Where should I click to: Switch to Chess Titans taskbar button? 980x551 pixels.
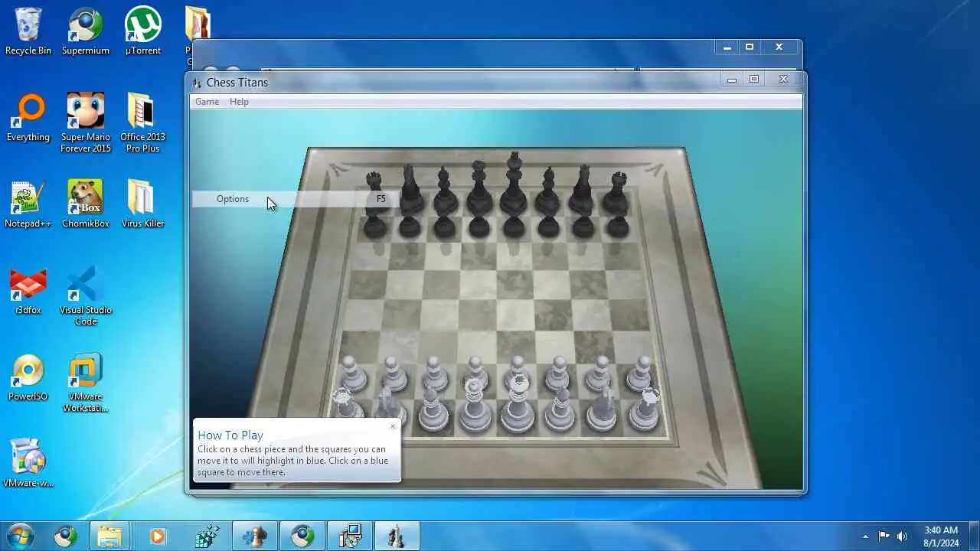coord(396,536)
